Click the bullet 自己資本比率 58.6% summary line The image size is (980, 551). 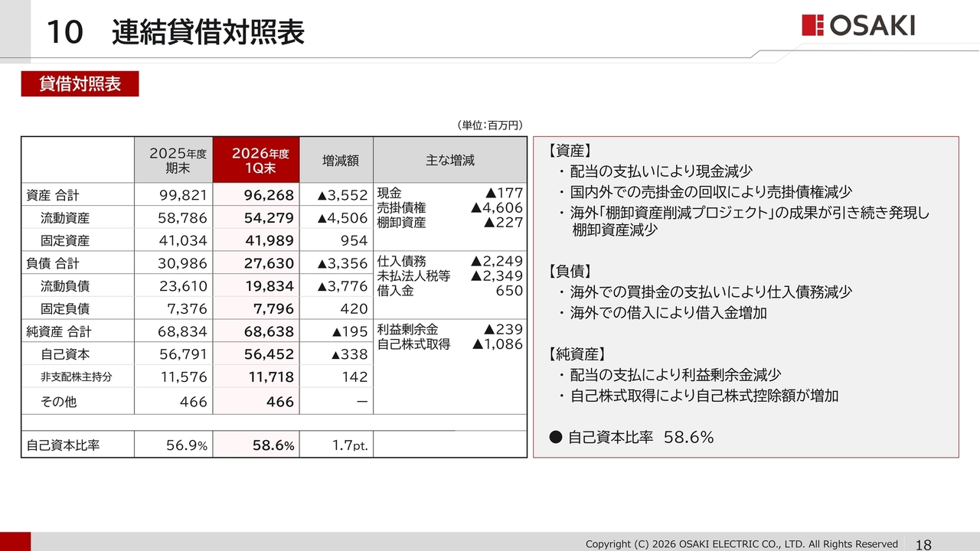(632, 437)
